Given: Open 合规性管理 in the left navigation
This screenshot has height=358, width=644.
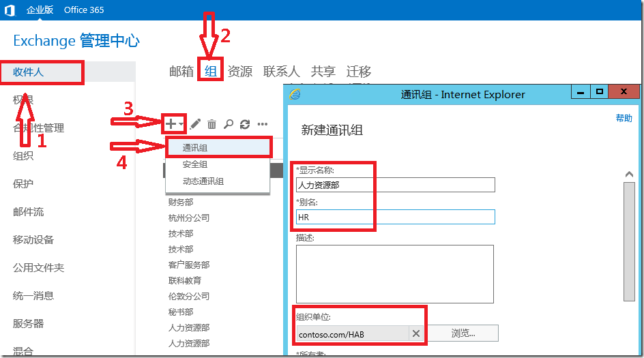Looking at the screenshot, I should click(39, 128).
